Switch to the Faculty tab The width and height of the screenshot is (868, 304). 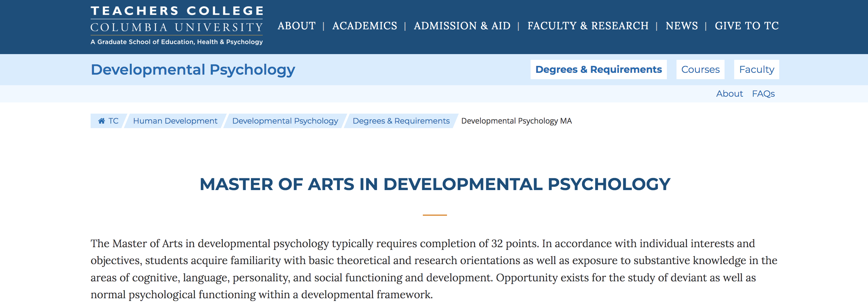(757, 70)
